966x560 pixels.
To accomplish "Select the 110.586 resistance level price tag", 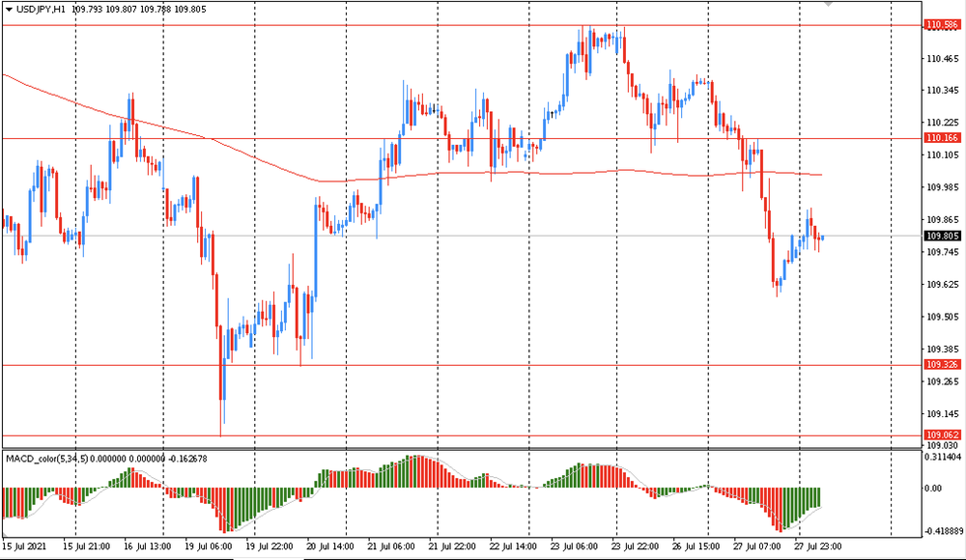I will click(x=943, y=25).
